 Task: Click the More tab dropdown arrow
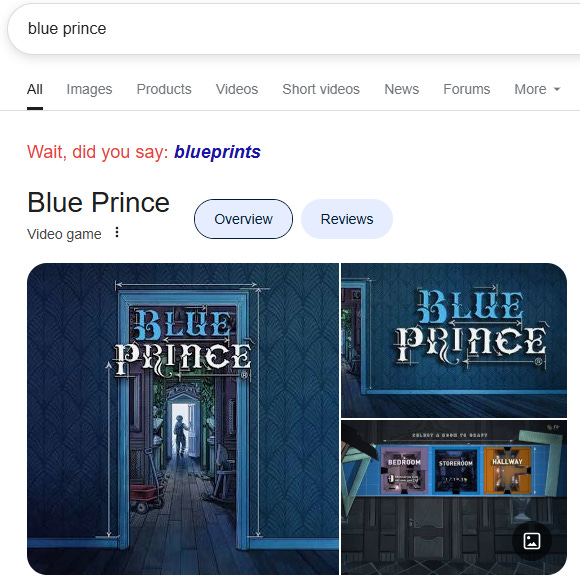(x=557, y=89)
